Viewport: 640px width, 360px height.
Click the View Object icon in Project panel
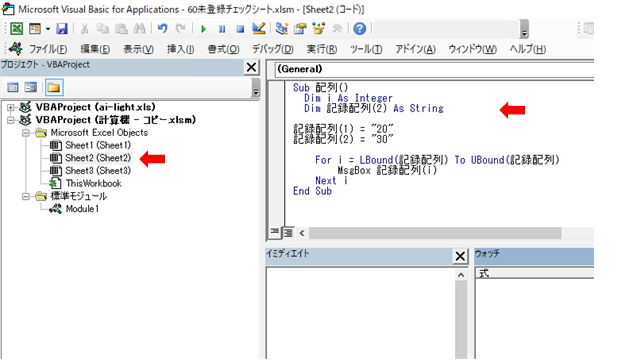pyautogui.click(x=31, y=87)
